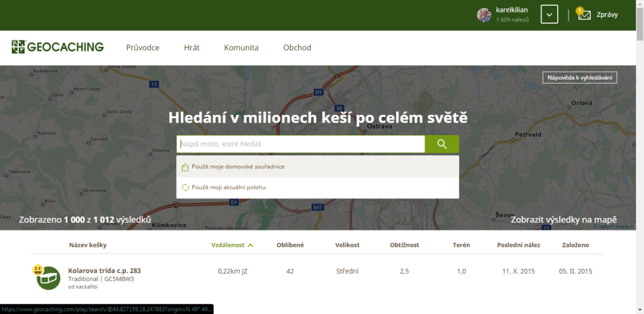
Task: Click 'od kackafibi' owner text
Action: tap(83, 287)
